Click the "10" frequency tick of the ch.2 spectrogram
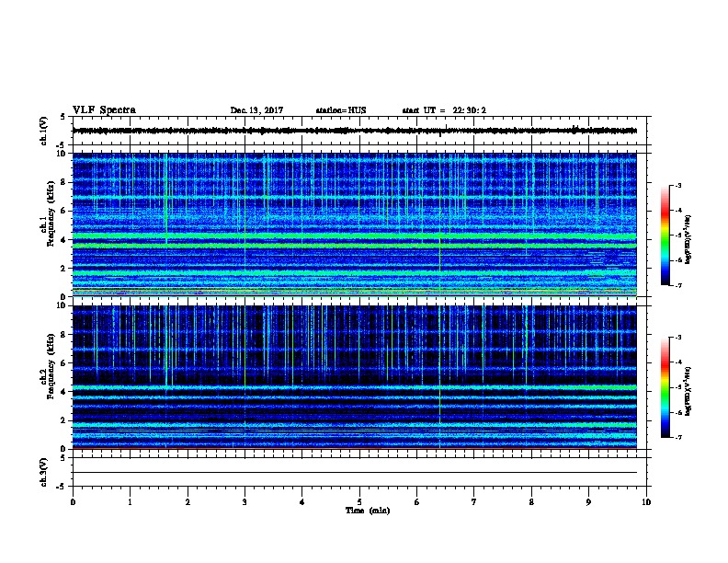728x563 pixels. (63, 305)
